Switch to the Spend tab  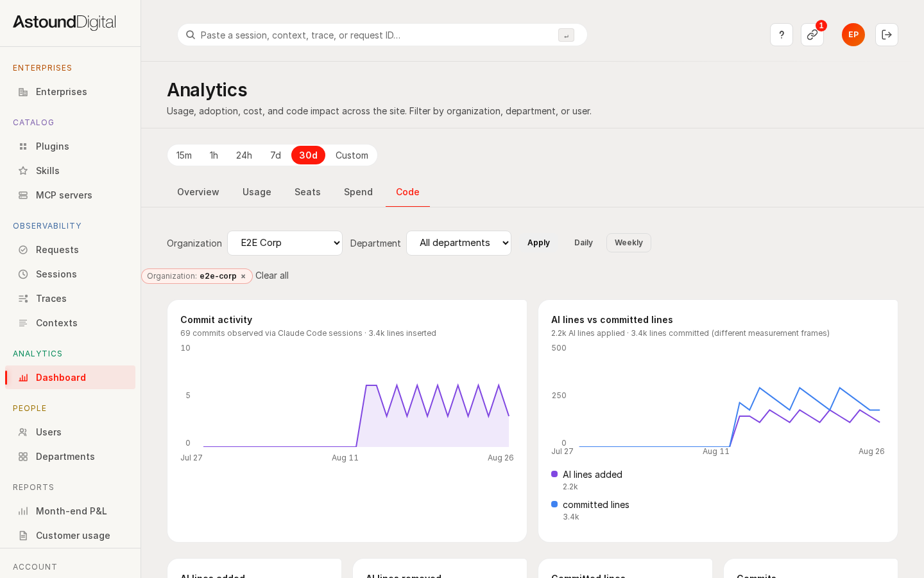(358, 192)
